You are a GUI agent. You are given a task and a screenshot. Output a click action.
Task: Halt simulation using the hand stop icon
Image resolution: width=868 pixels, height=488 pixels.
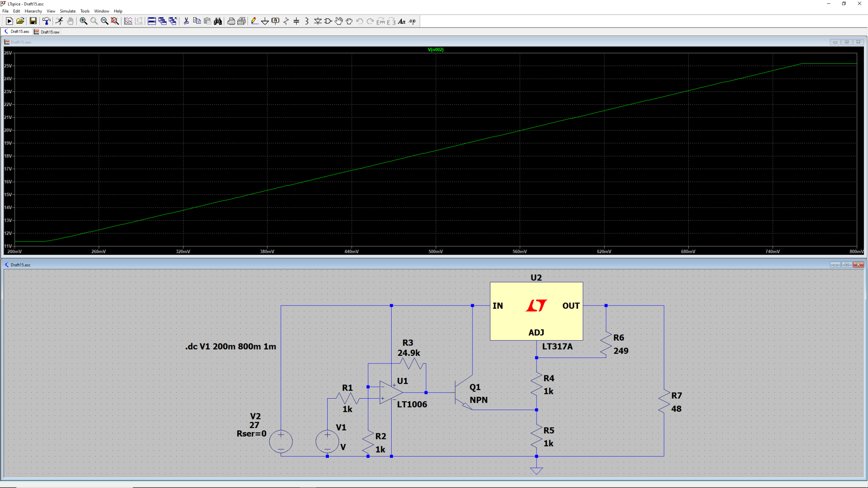point(70,21)
